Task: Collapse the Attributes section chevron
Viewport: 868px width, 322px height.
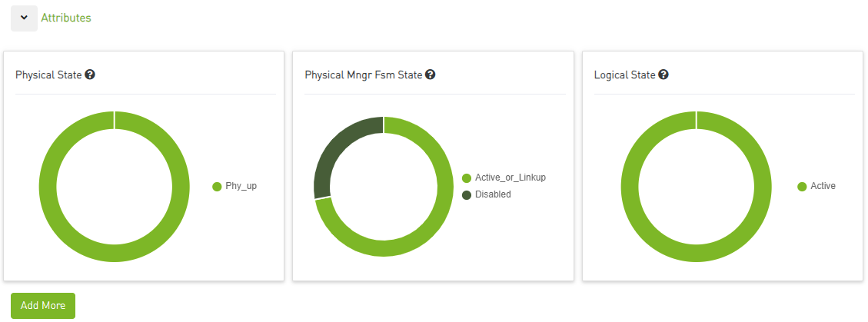Action: (24, 18)
